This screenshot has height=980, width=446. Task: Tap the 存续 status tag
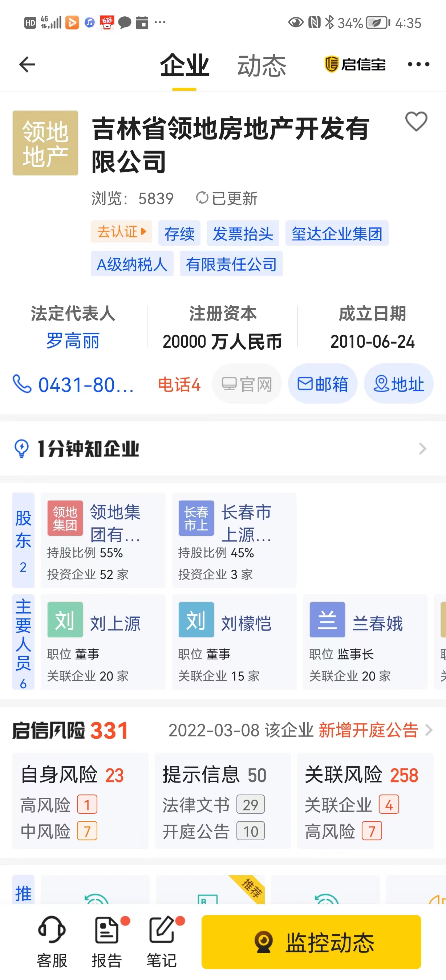[179, 233]
